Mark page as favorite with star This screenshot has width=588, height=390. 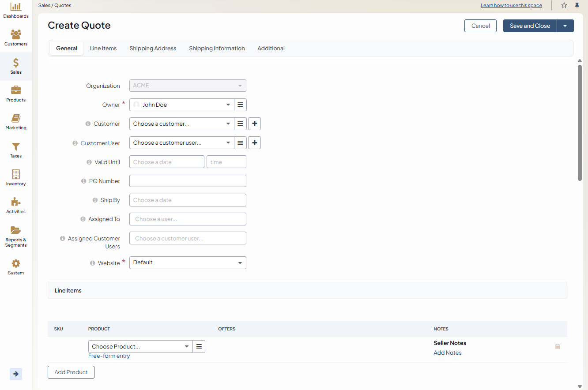564,5
